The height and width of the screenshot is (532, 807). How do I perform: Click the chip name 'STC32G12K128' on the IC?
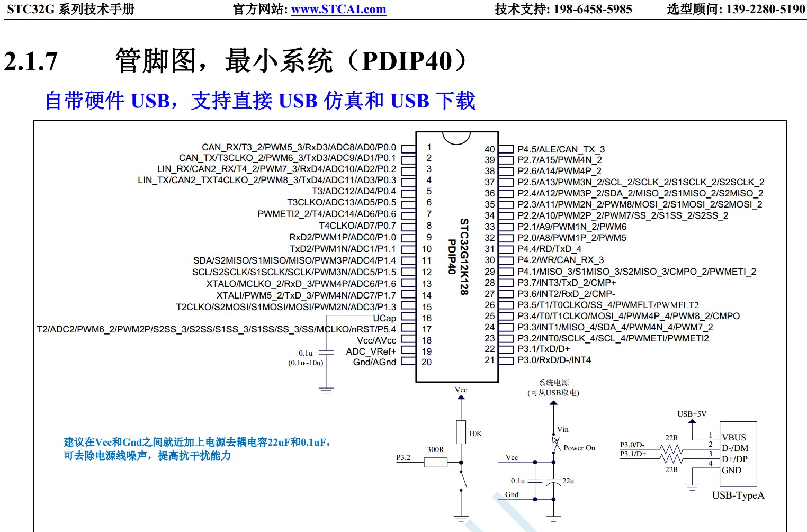coord(464,257)
